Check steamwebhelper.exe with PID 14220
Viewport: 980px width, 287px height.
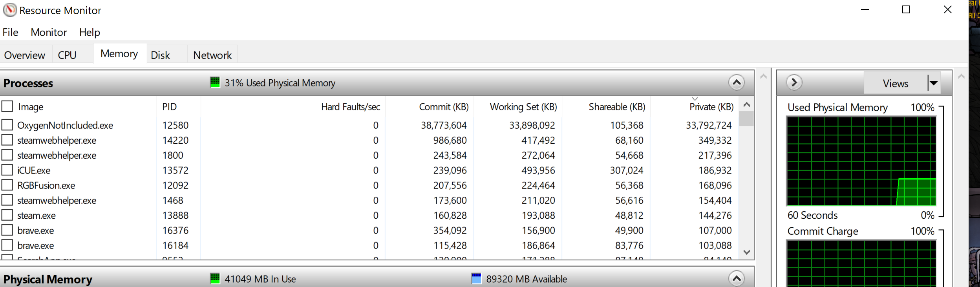(7, 140)
